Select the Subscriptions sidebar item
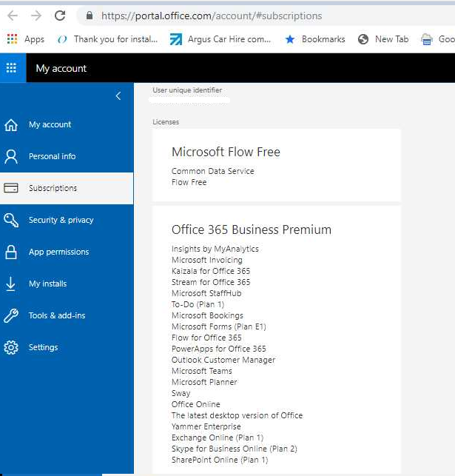Screen dimensions: 455x476 pyautogui.click(x=67, y=188)
